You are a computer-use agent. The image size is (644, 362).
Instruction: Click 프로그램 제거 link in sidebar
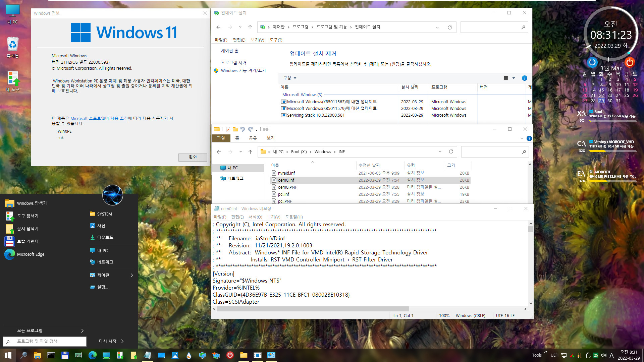click(x=233, y=63)
